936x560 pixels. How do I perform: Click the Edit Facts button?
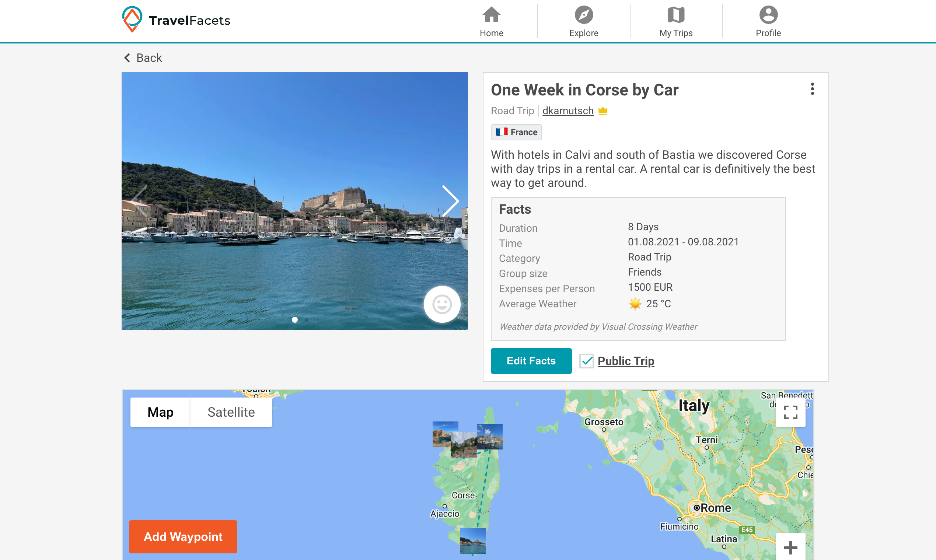coord(531,361)
